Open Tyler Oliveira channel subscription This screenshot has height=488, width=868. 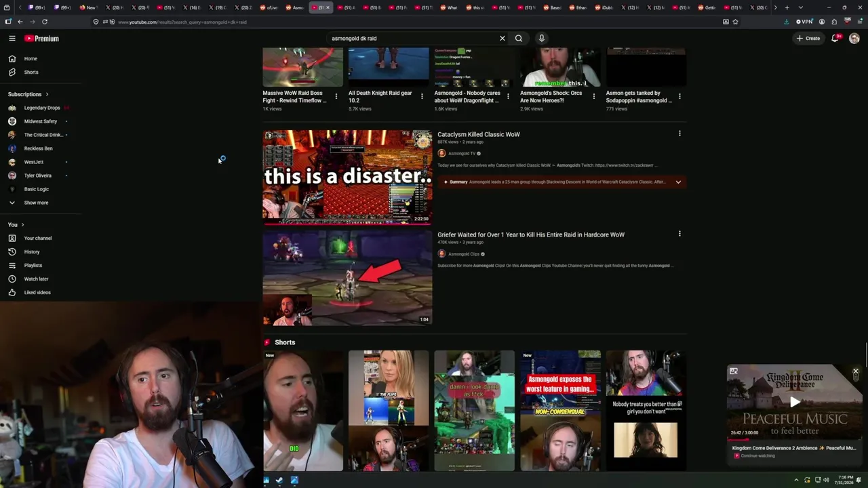click(37, 176)
